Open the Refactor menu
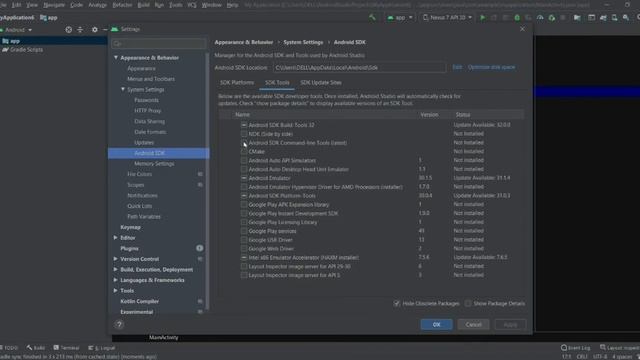Image resolution: width=640 pixels, height=360 pixels. click(122, 5)
